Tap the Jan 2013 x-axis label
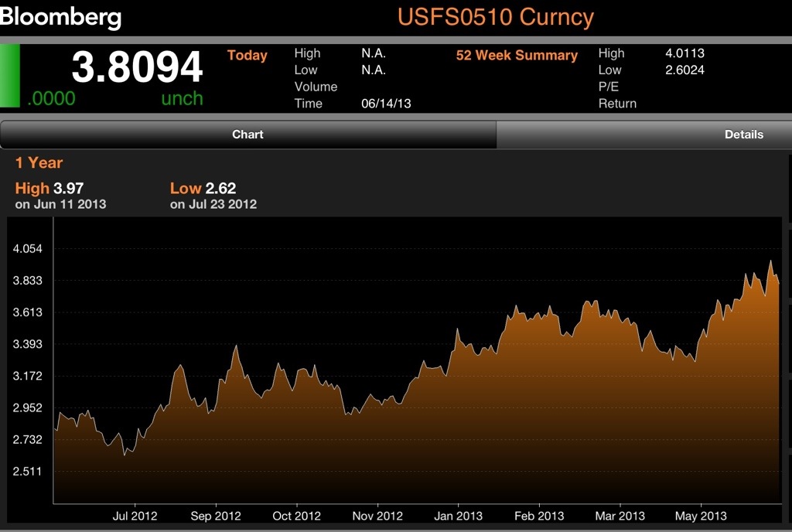 (458, 516)
